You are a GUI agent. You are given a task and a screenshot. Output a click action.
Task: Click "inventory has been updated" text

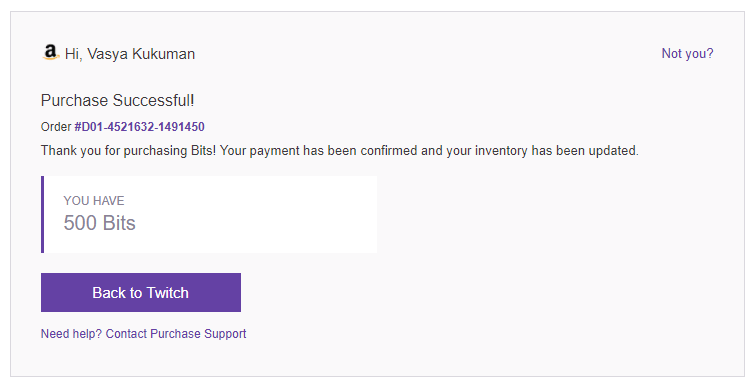(557, 151)
